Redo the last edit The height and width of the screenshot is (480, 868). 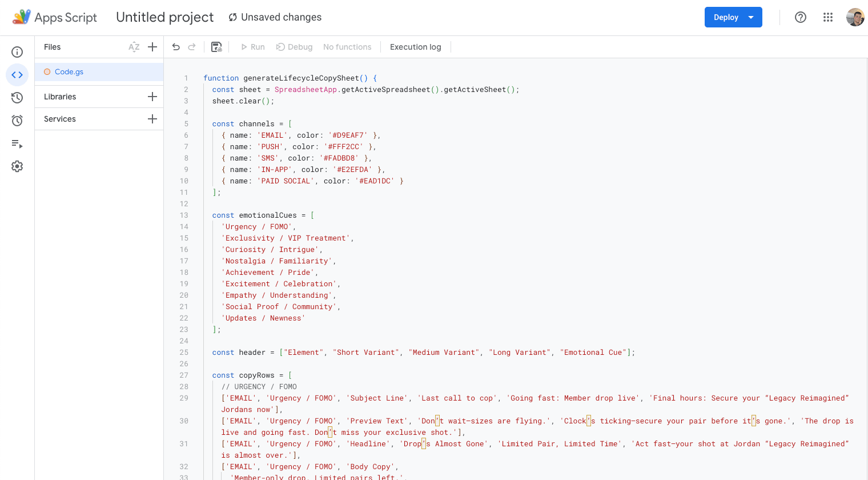pos(192,47)
